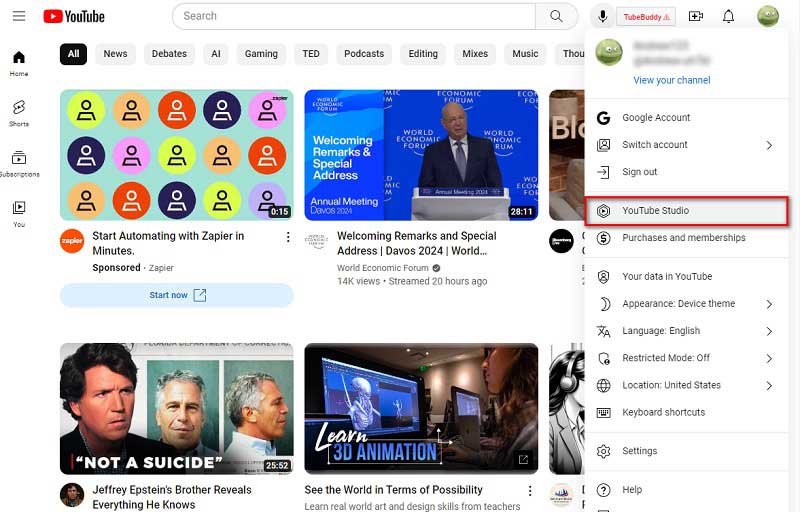Click the profile avatar in header

point(768,16)
